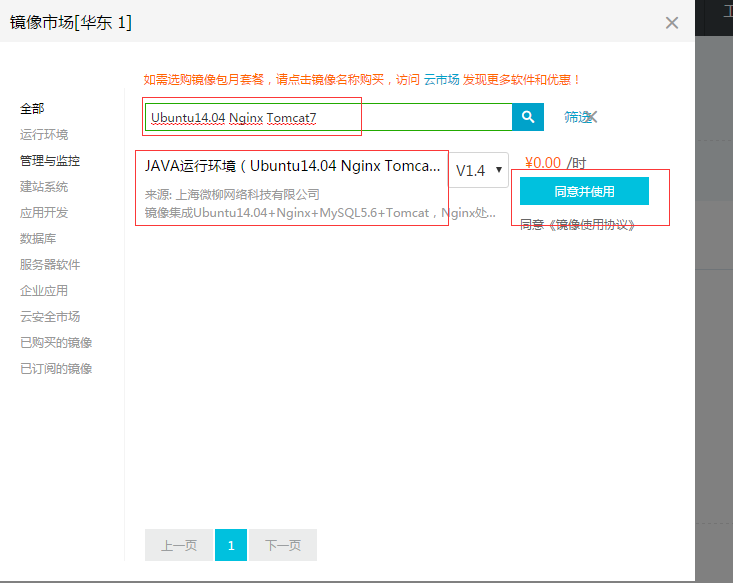Open the 已购买的镜像 list
Image resolution: width=733 pixels, height=583 pixels.
(x=56, y=343)
